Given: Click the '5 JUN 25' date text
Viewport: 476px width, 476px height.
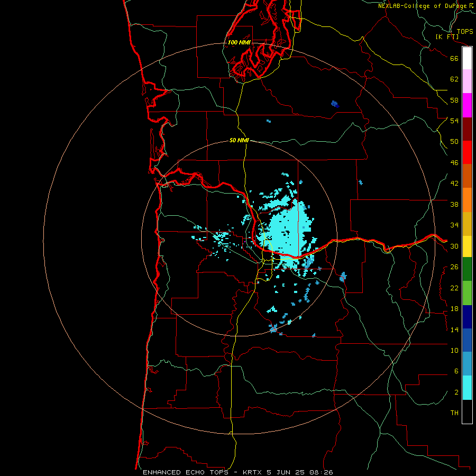Looking at the screenshot, I should click(x=287, y=472).
